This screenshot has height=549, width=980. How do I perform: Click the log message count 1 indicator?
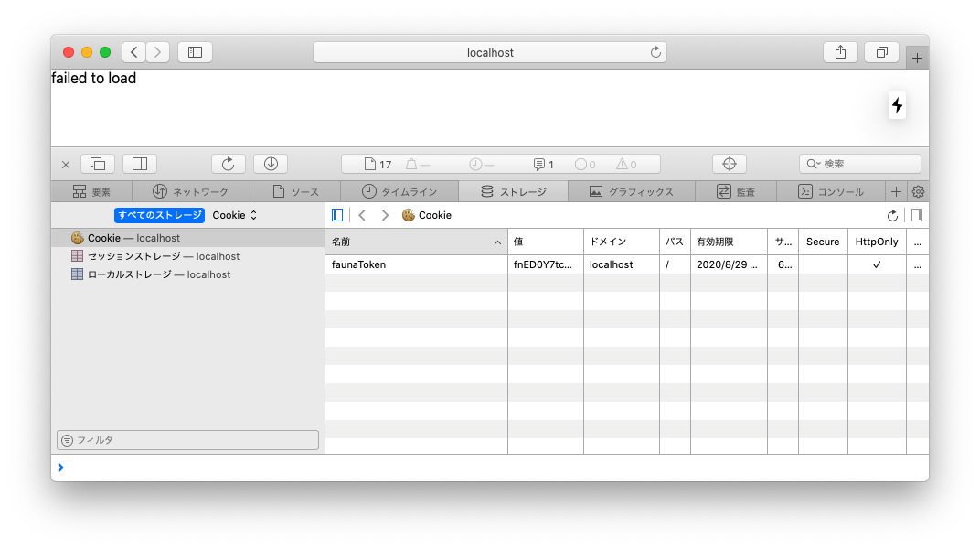pos(544,164)
